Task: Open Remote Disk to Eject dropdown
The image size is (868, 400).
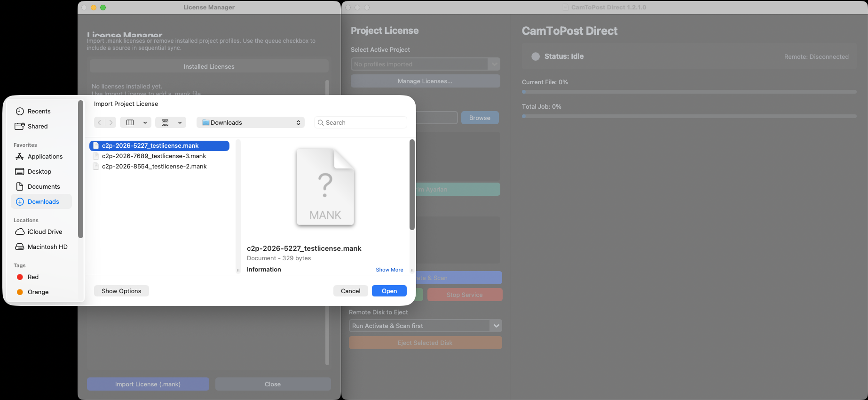Action: pyautogui.click(x=426, y=326)
